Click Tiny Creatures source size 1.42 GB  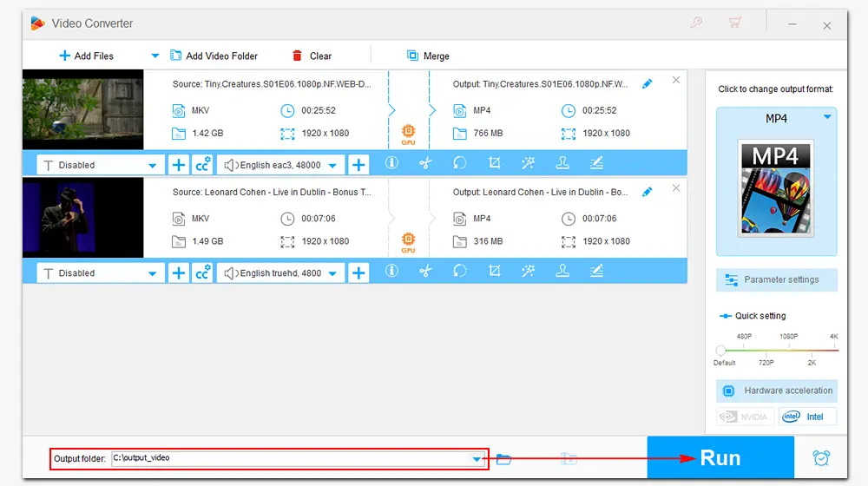click(x=207, y=134)
